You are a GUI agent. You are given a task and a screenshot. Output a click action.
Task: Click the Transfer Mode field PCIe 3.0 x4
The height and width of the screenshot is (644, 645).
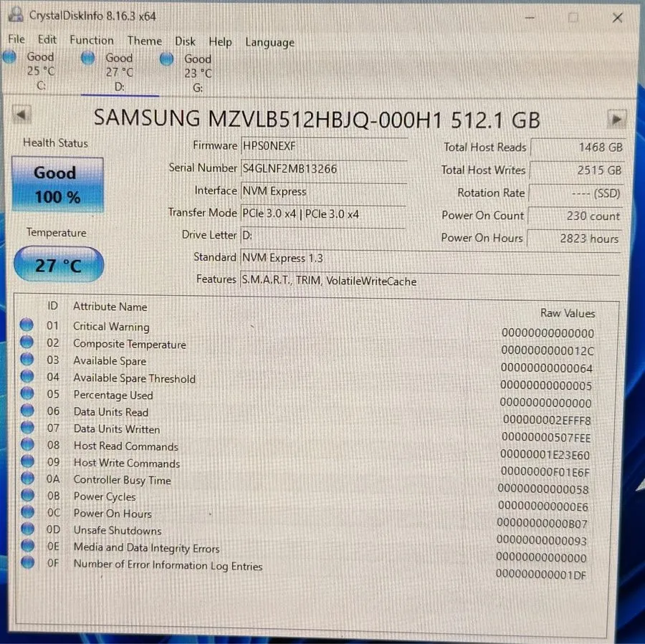[323, 214]
